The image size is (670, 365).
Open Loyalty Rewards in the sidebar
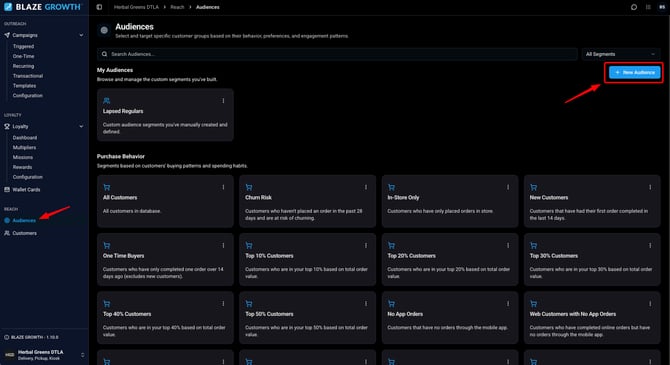coord(22,167)
